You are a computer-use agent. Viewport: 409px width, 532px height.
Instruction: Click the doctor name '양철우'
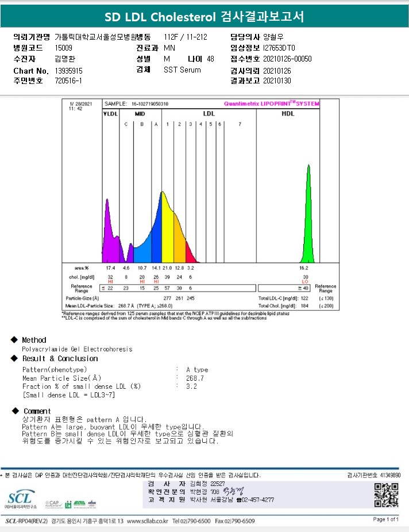coord(273,37)
